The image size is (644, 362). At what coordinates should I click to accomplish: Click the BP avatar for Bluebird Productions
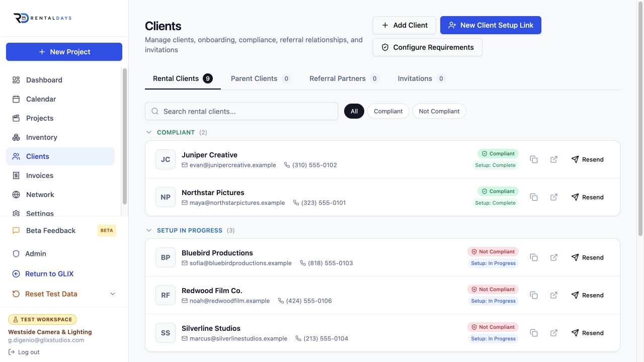point(166,257)
